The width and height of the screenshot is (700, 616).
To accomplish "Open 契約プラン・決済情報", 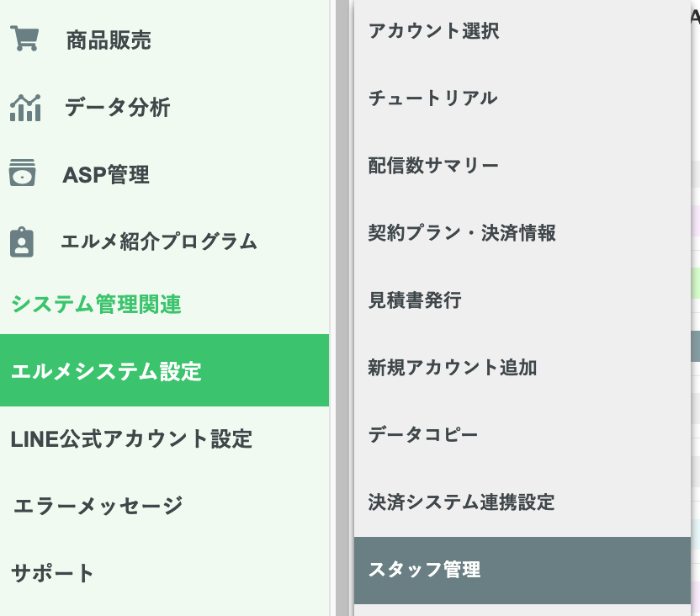I will tap(462, 233).
